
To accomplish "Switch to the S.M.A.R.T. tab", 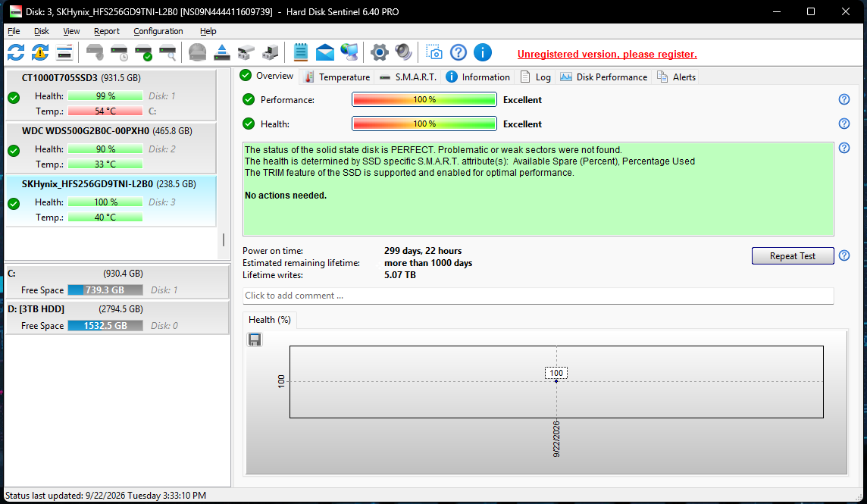I will [408, 77].
